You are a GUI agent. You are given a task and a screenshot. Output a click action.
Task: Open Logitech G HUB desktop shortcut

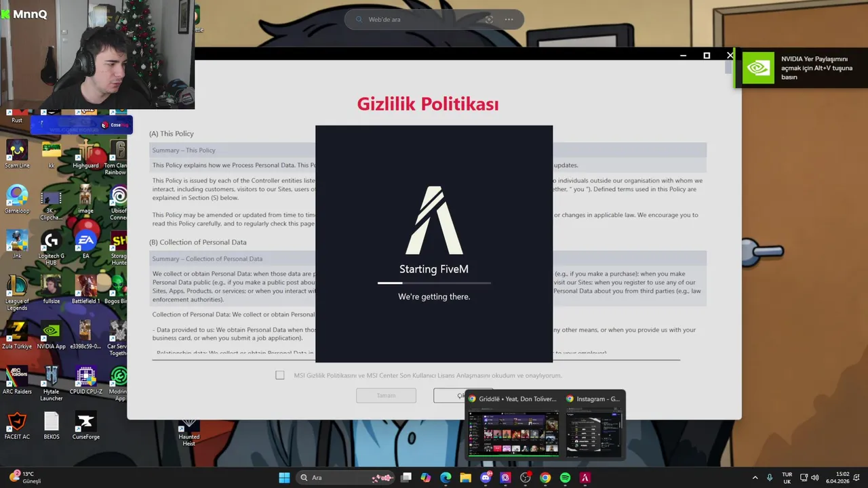pyautogui.click(x=51, y=249)
